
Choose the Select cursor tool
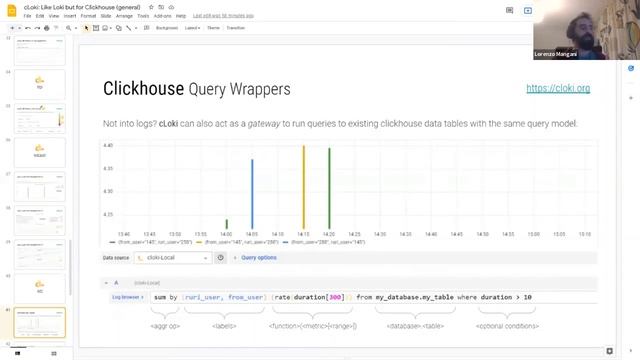(86, 28)
